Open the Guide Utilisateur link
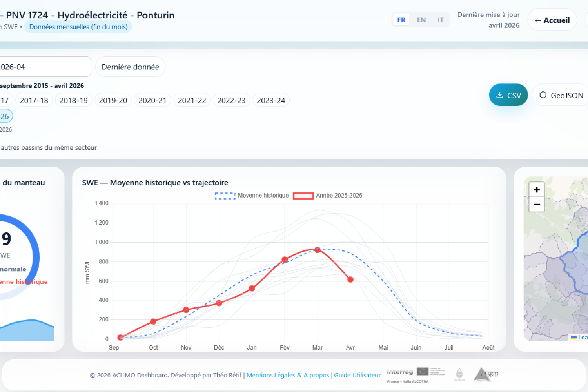Image resolution: width=588 pixels, height=392 pixels. pyautogui.click(x=357, y=375)
